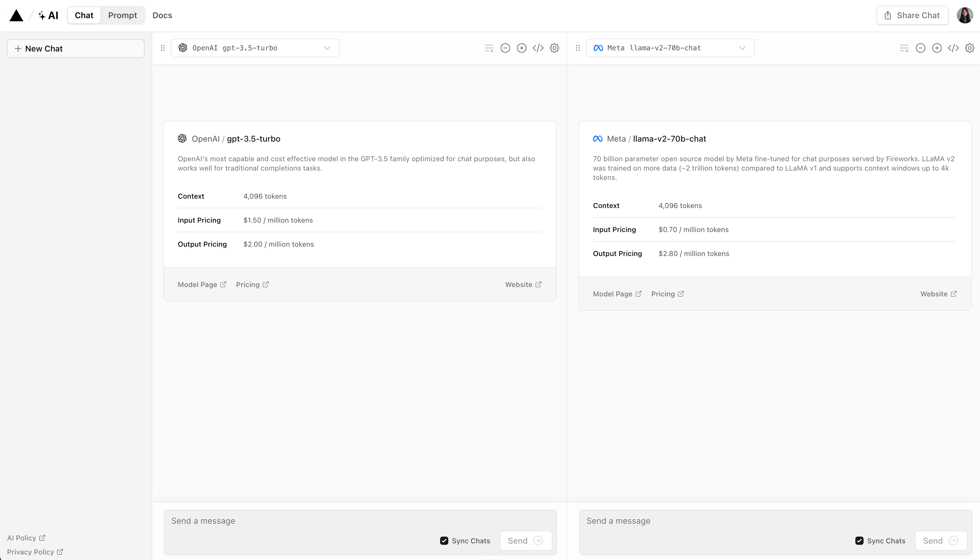Select the $2.00 / million tokens value
The width and height of the screenshot is (980, 560).
[x=279, y=244]
